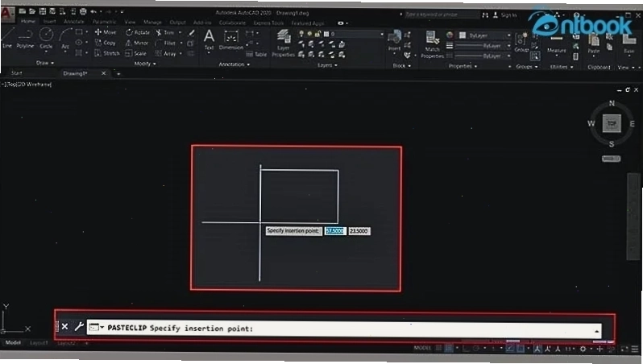Open Layer Properties manager
This screenshot has width=643, height=364.
coord(284,43)
